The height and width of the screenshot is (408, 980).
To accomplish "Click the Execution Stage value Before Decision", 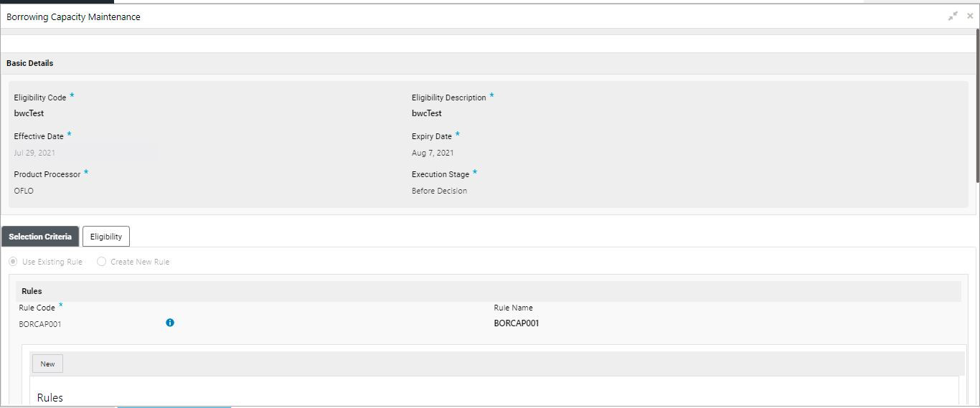I will coord(439,191).
